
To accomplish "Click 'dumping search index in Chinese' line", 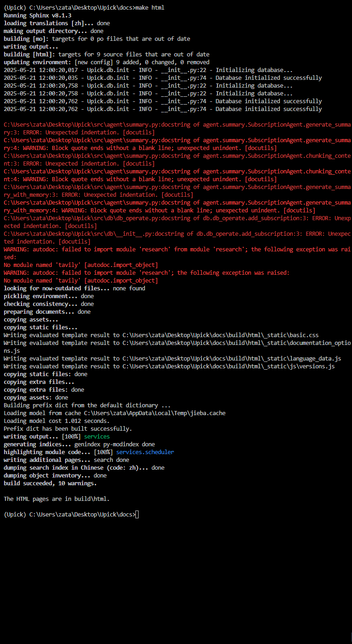I will pyautogui.click(x=84, y=468).
